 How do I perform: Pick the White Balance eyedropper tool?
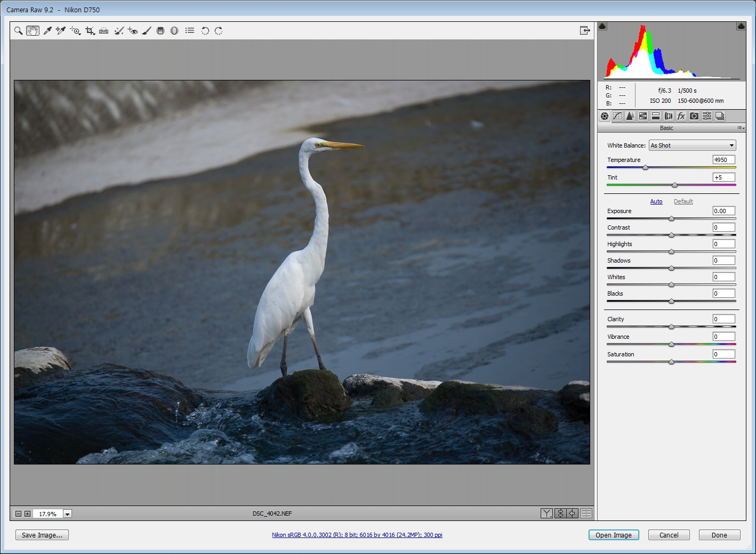click(x=47, y=31)
